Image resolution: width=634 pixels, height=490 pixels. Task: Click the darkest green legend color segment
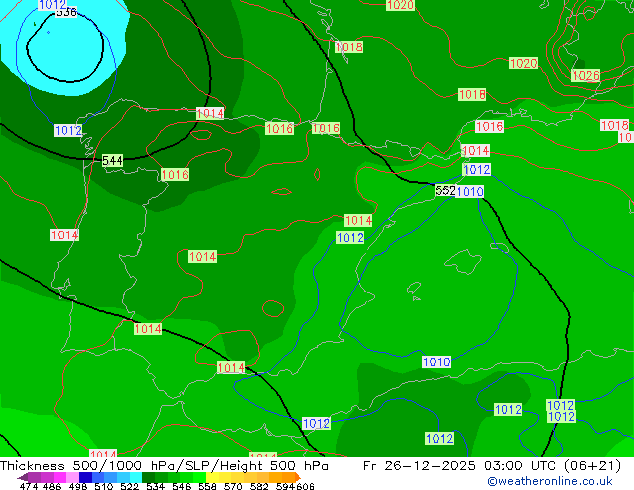[x=148, y=477]
